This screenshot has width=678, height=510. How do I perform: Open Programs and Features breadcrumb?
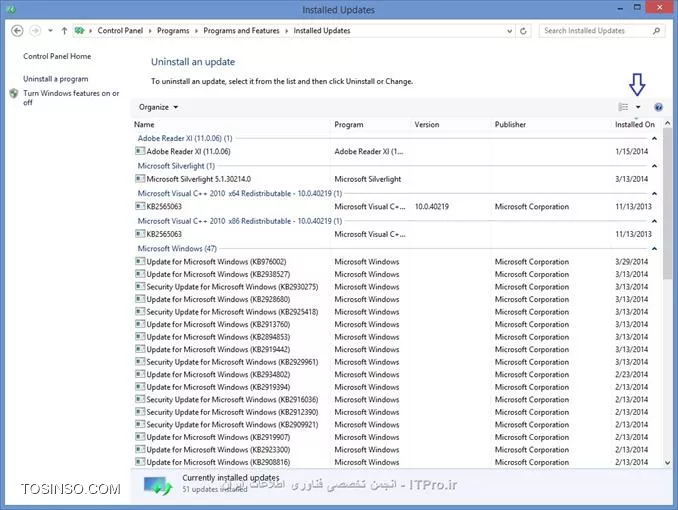tap(241, 31)
